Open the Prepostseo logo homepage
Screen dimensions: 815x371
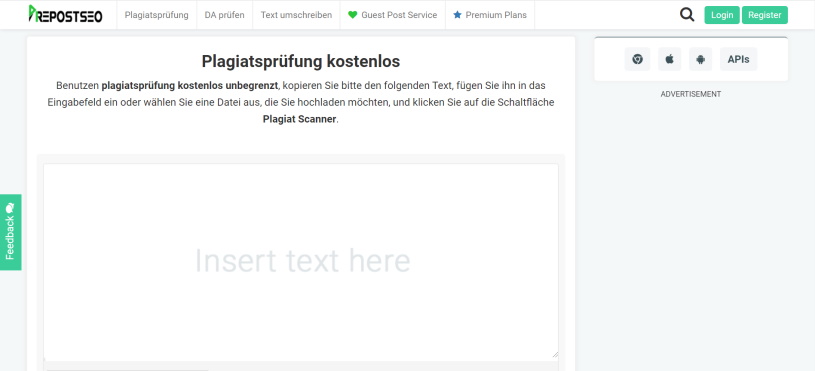coord(65,14)
